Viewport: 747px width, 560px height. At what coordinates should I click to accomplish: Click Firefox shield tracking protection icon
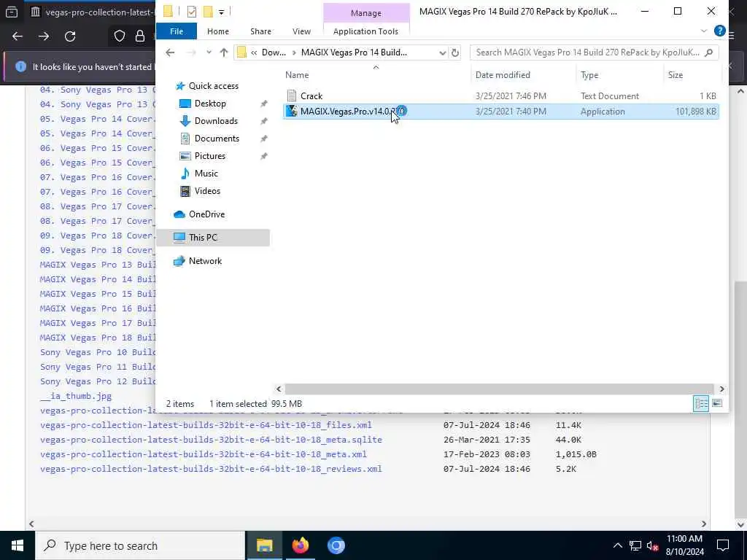coord(119,36)
